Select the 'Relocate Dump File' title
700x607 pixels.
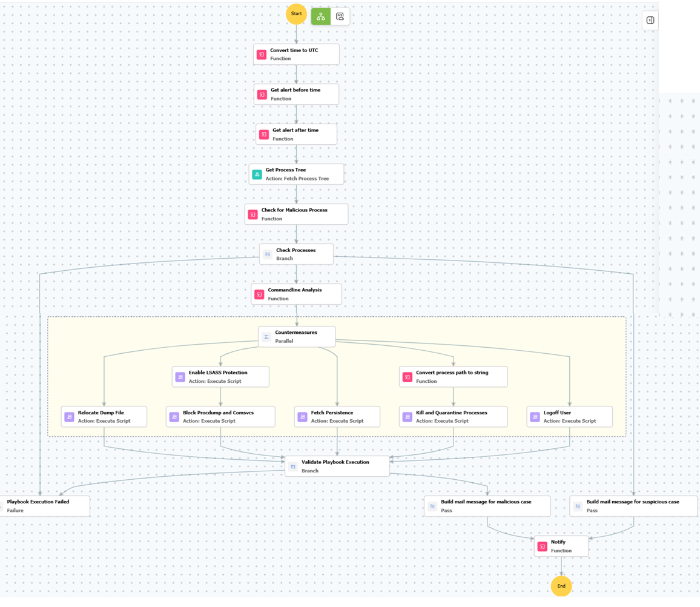click(x=101, y=413)
